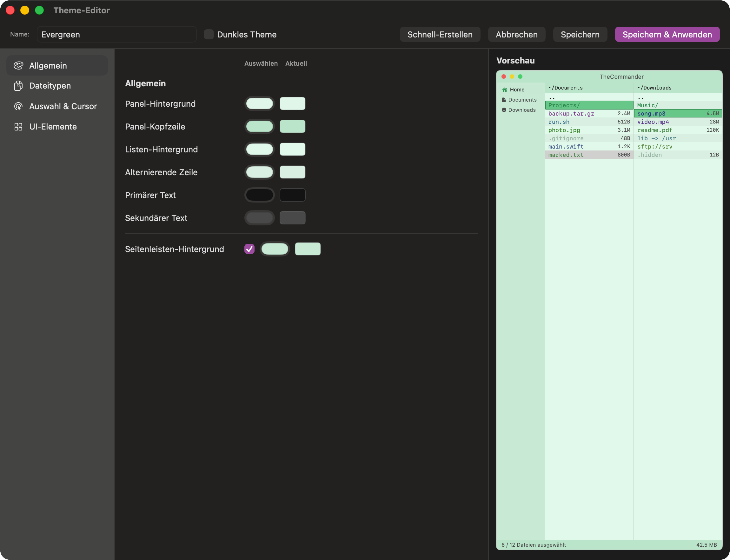Open UI-Elemente using its grid icon
Viewport: 730px width, 560px height.
click(x=19, y=126)
